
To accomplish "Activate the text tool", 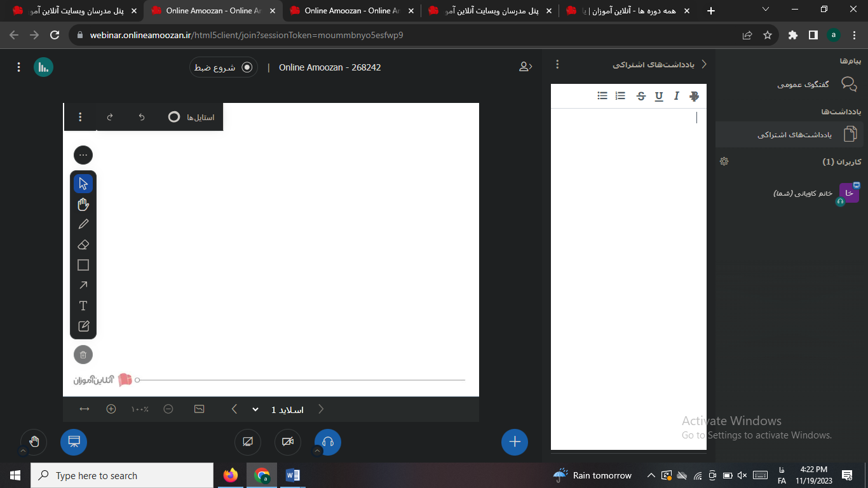I will (83, 306).
